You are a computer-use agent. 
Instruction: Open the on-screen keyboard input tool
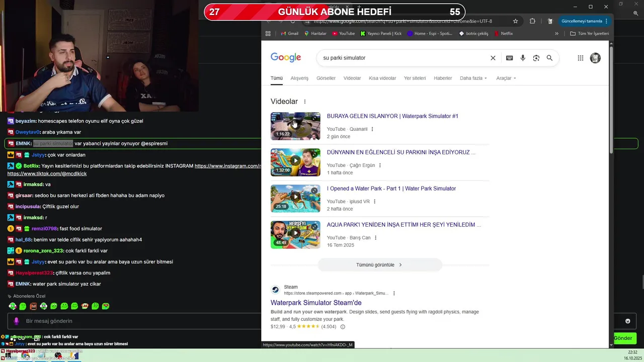pyautogui.click(x=509, y=58)
